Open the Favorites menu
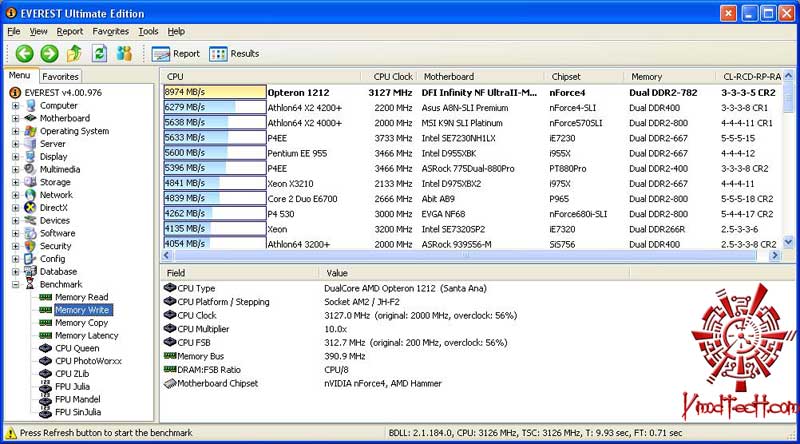The height and width of the screenshot is (444, 800). pyautogui.click(x=110, y=31)
